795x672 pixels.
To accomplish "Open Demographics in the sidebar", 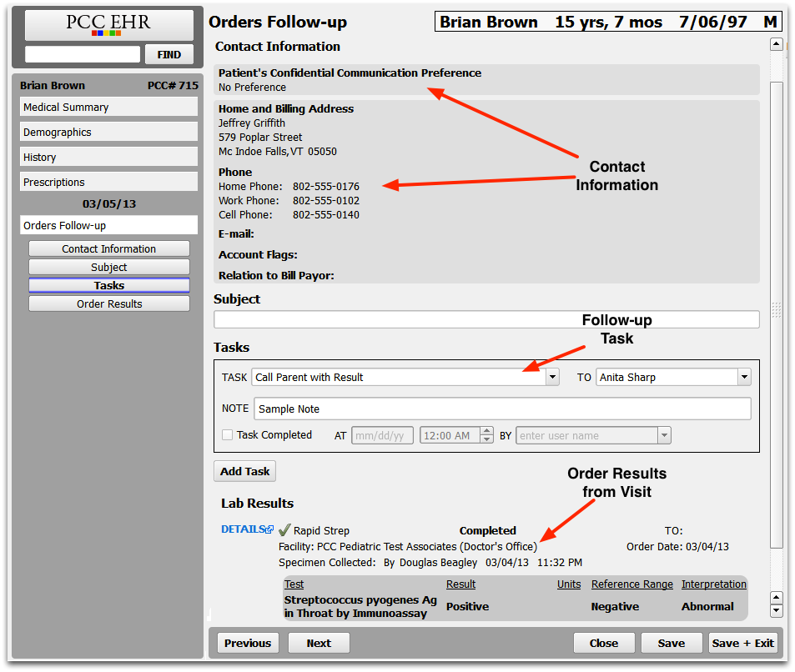I will (108, 132).
